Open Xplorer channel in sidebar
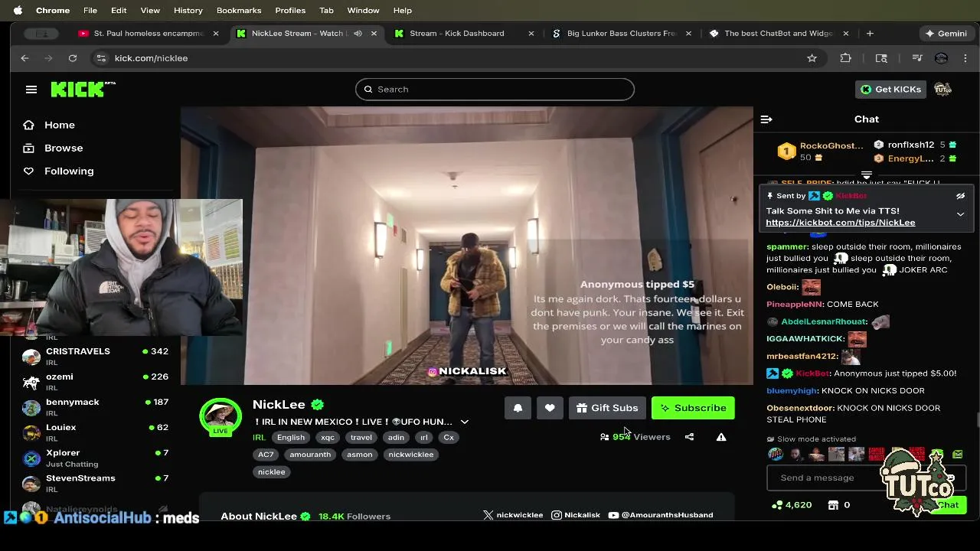980x551 pixels. click(95, 458)
